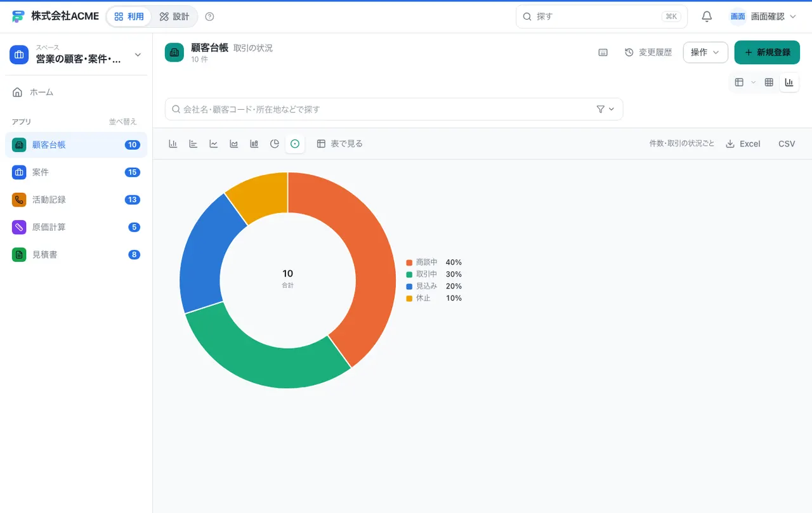Open the 顧客台帳 app in sidebar
The width and height of the screenshot is (812, 513).
pyautogui.click(x=76, y=145)
